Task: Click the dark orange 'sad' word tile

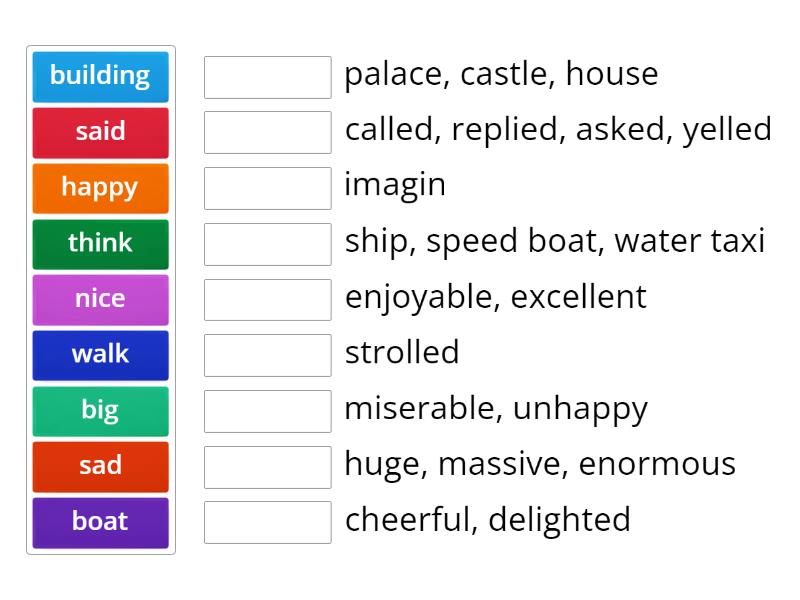Action: (100, 466)
